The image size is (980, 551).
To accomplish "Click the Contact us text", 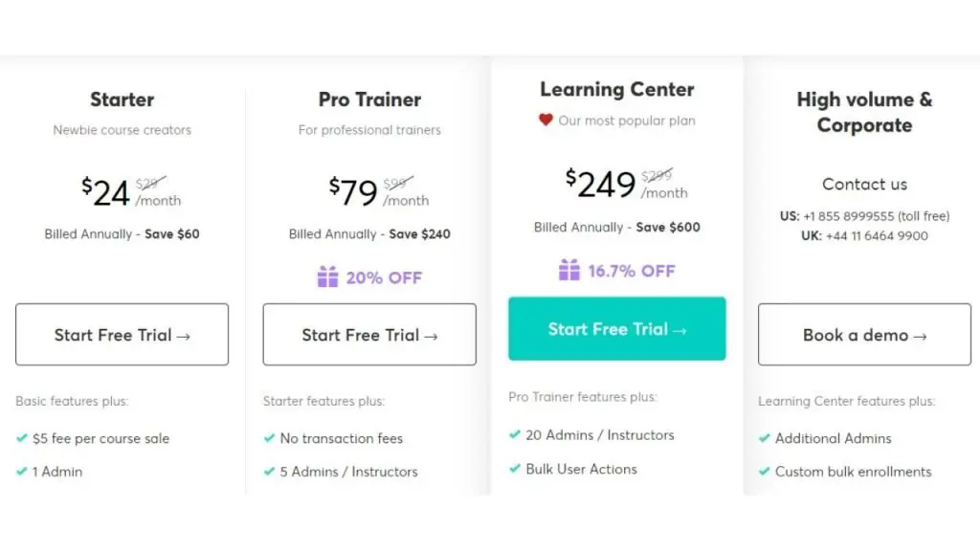I will [864, 184].
